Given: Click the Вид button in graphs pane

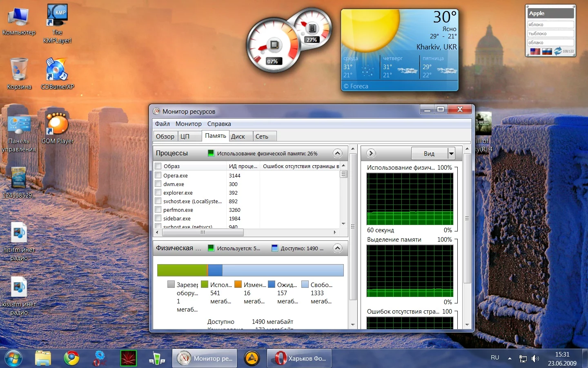Looking at the screenshot, I should (x=429, y=154).
